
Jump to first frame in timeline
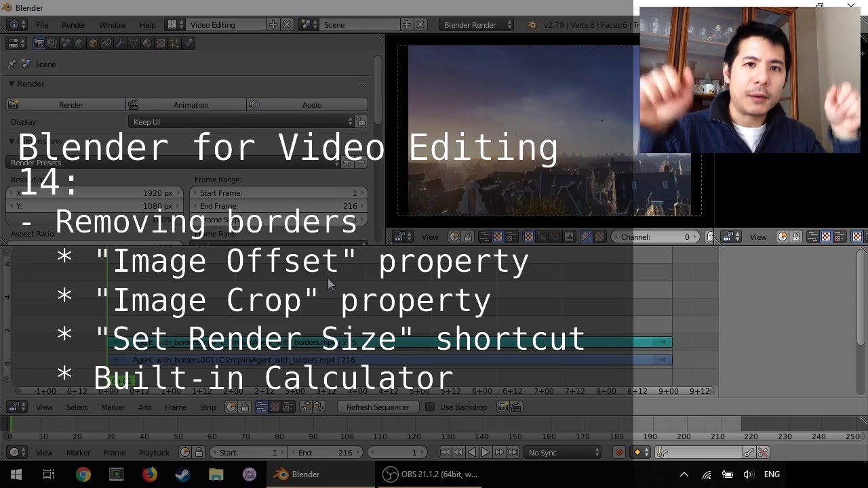(x=446, y=452)
